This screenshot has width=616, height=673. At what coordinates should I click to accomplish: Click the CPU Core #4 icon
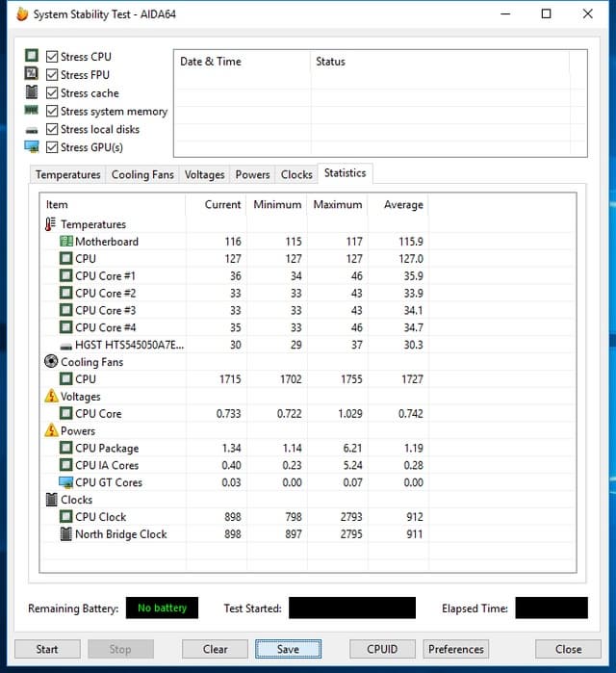(x=66, y=327)
